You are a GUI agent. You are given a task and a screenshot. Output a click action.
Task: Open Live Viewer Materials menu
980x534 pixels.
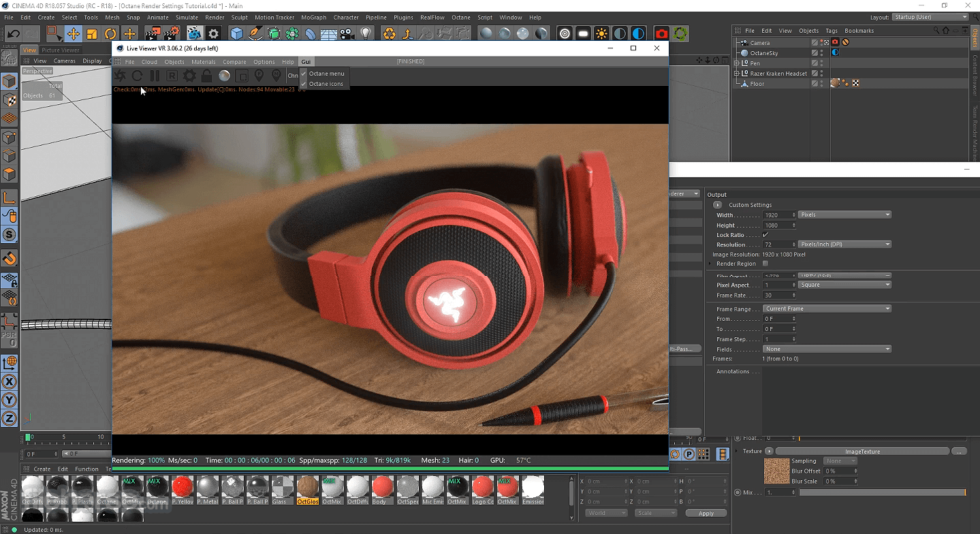click(x=203, y=62)
